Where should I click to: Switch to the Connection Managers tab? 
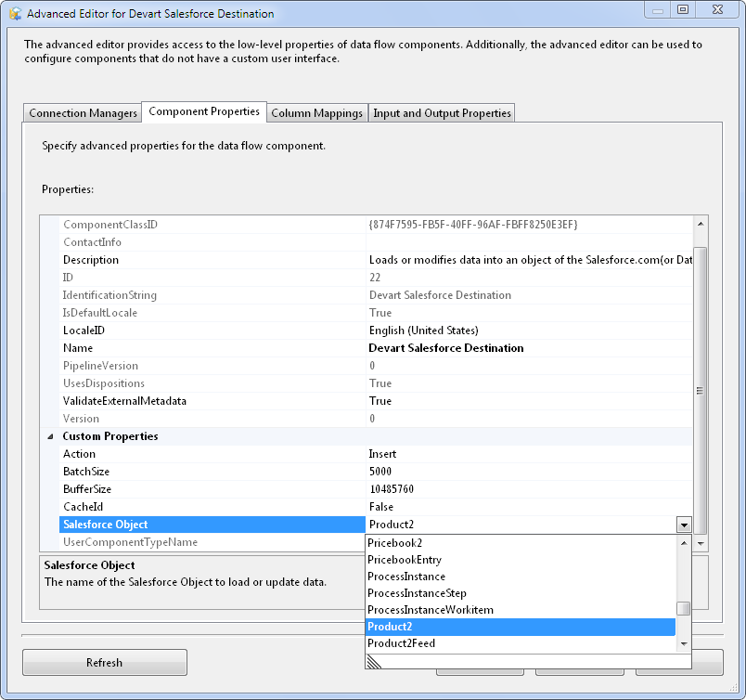[83, 113]
